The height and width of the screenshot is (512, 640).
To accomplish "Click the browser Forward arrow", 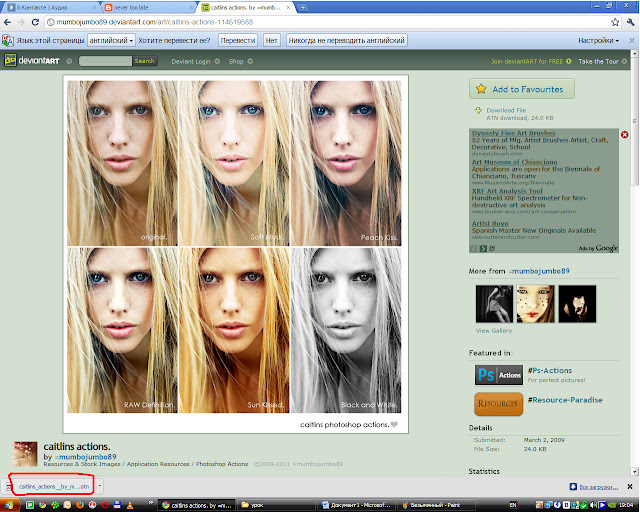I will [21, 22].
